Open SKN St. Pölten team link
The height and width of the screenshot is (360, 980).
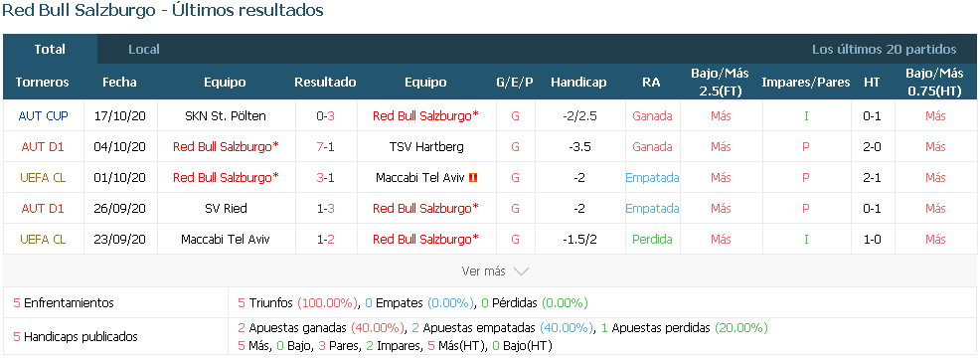pyautogui.click(x=226, y=115)
